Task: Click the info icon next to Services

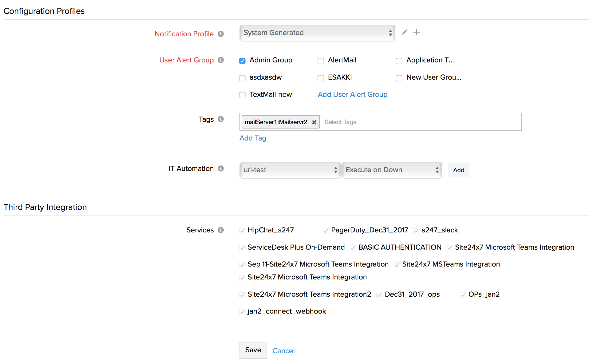Action: tap(220, 230)
